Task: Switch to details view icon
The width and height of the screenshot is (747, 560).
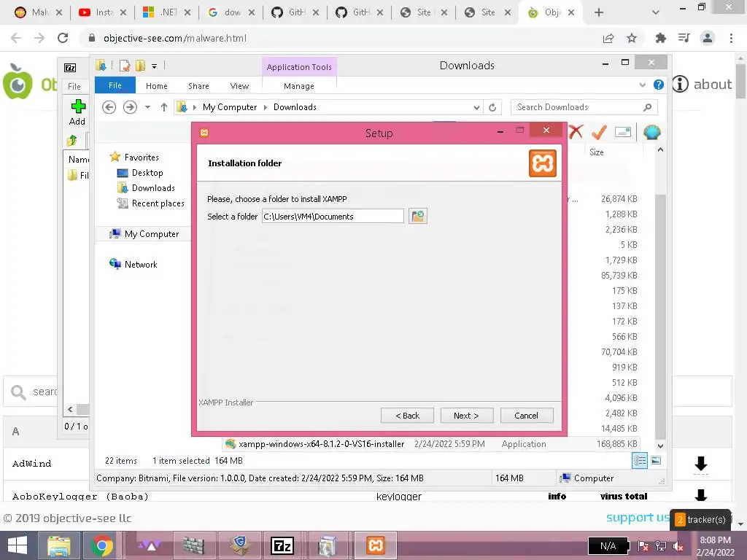Action: (639, 461)
